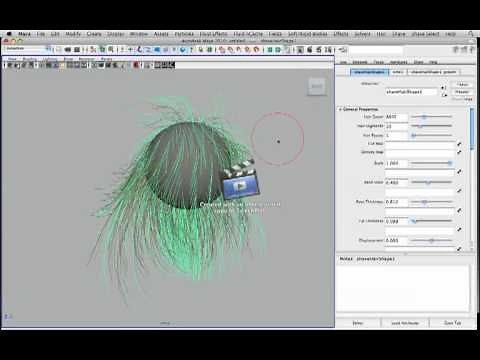
Task: Click the Load Attributes button
Action: [x=405, y=323]
